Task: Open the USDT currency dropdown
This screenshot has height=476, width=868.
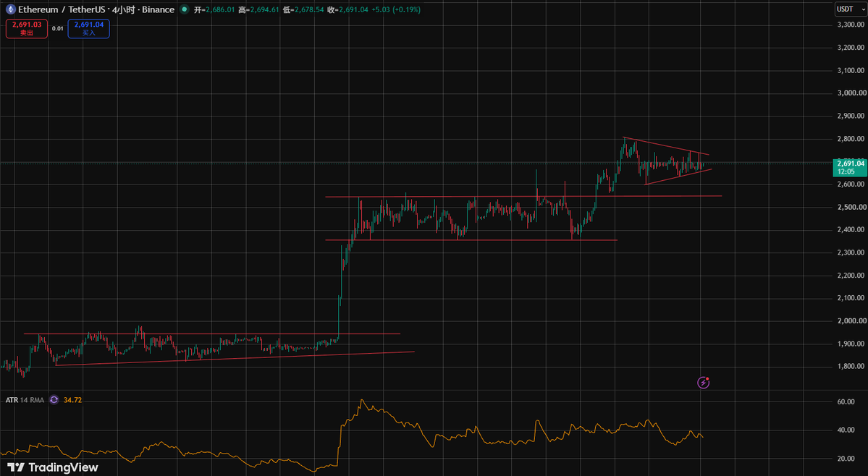Action: click(850, 9)
